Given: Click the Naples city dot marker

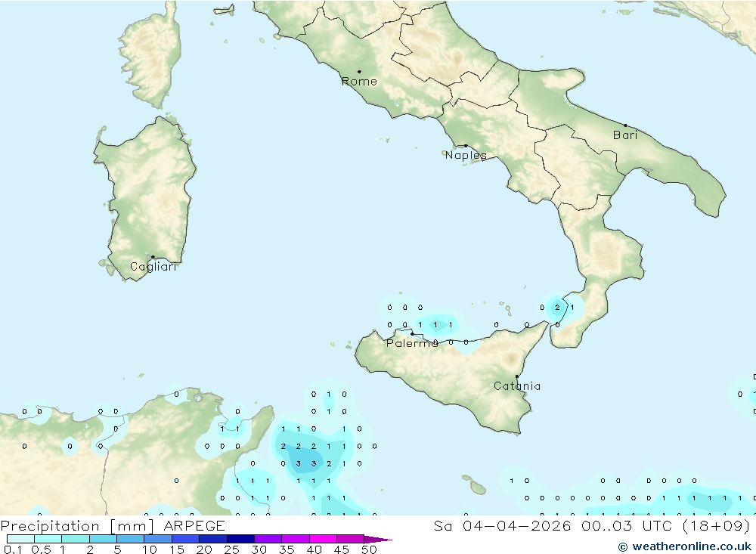Looking at the screenshot, I should (x=466, y=146).
